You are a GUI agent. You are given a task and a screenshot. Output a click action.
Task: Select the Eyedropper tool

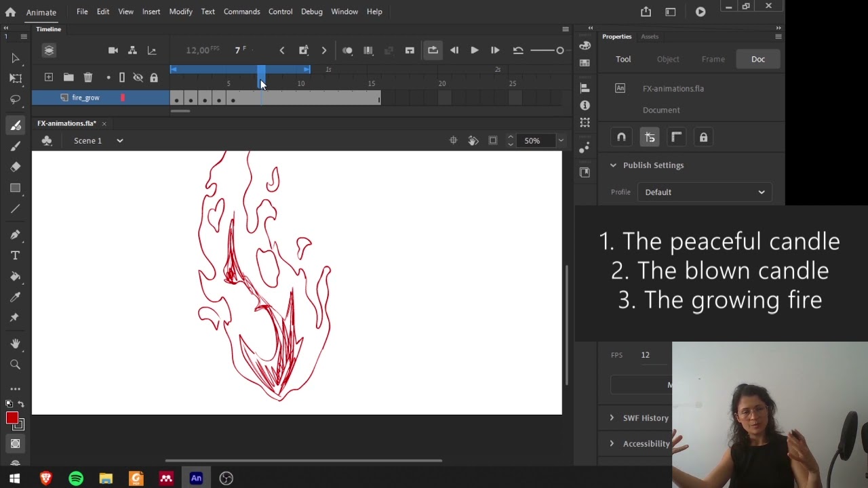16,297
